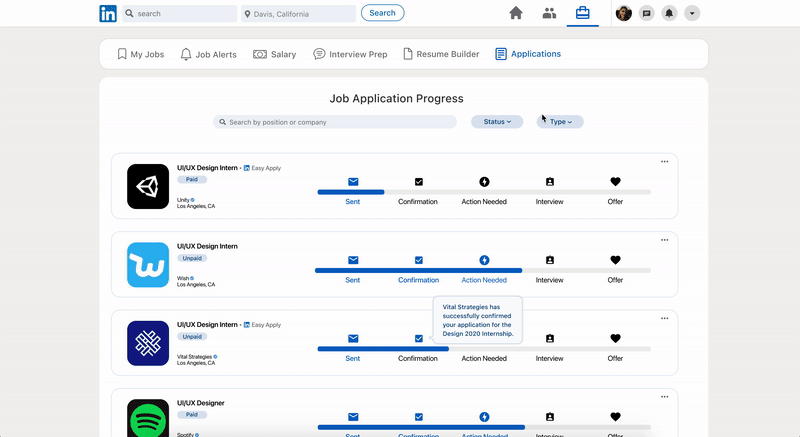The height and width of the screenshot is (437, 800).
Task: Click the Vital Strategies confirmation tooltip
Action: pyautogui.click(x=478, y=320)
